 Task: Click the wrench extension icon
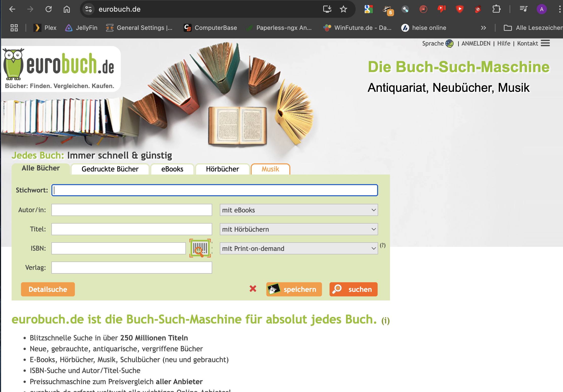click(x=405, y=9)
